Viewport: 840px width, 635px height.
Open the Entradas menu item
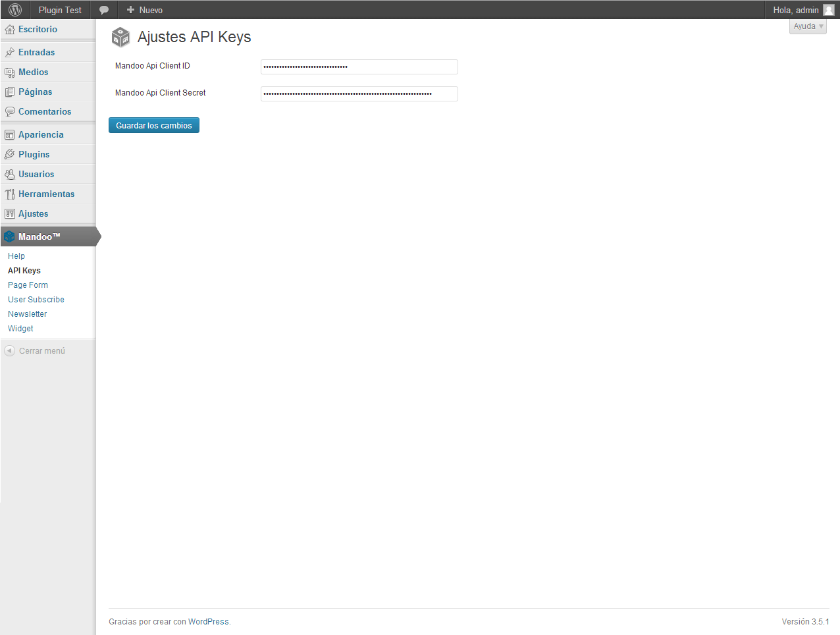[37, 53]
